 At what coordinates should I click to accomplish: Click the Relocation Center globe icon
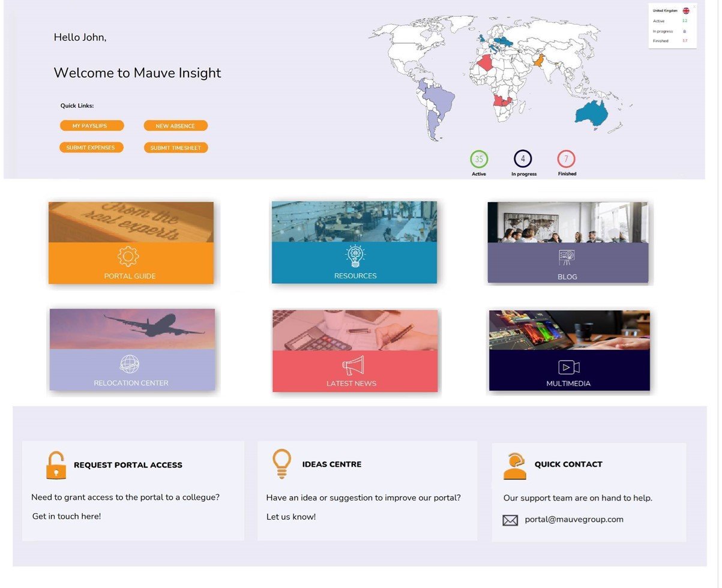click(x=130, y=364)
